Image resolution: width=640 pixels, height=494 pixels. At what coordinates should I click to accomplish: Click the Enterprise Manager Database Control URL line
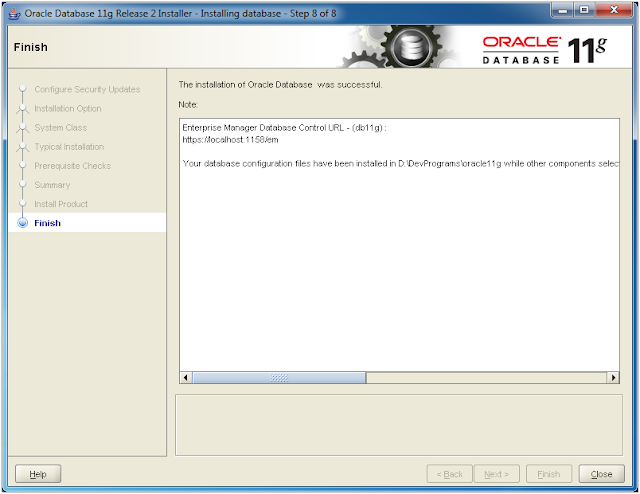tap(284, 127)
